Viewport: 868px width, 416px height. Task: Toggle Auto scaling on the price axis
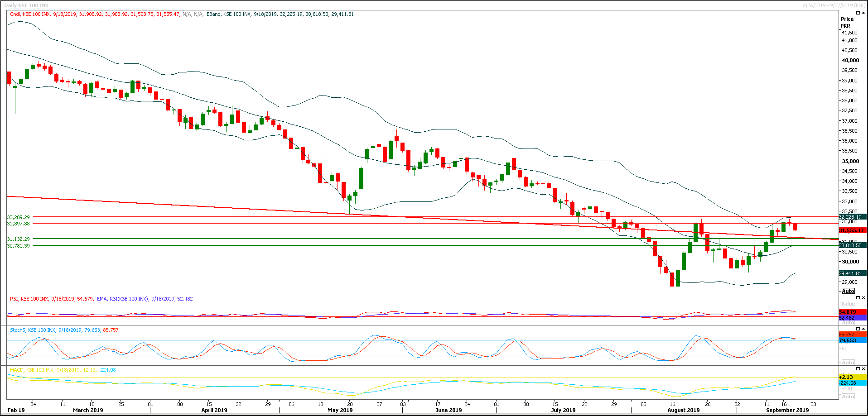tap(847, 291)
